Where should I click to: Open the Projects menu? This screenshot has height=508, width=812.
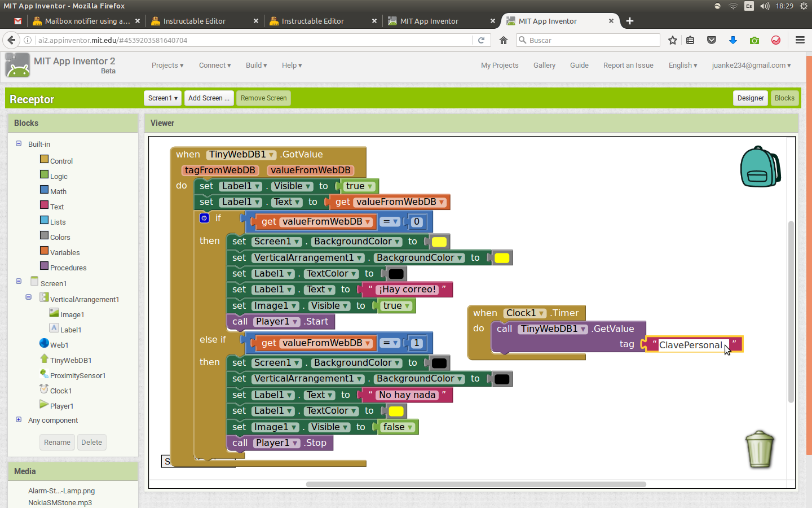tap(167, 65)
